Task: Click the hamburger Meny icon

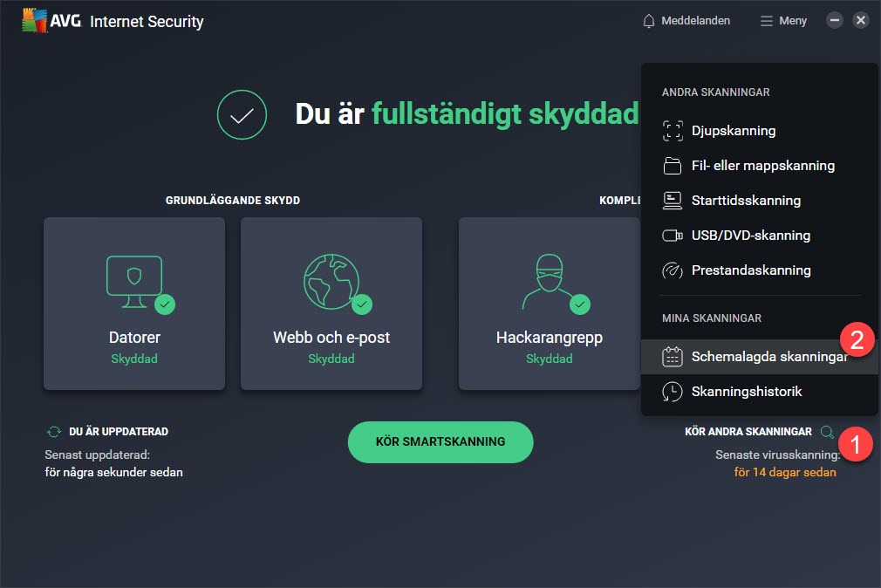Action: pos(767,21)
